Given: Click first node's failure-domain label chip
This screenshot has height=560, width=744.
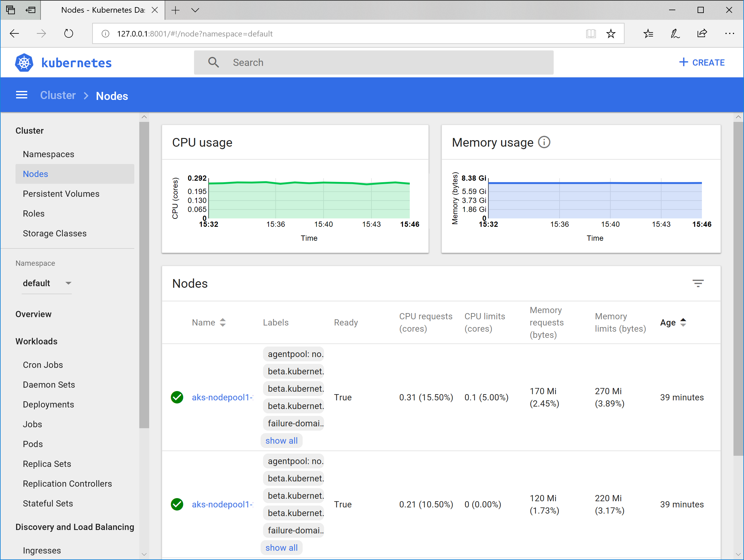Looking at the screenshot, I should click(293, 423).
